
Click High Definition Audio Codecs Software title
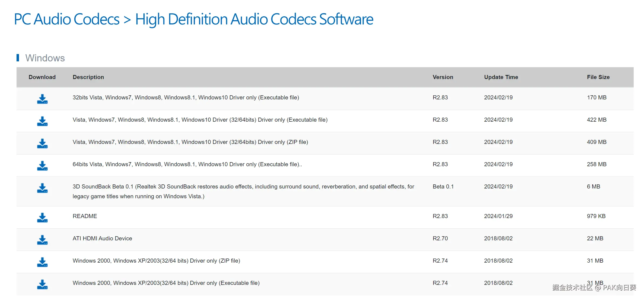coord(254,19)
